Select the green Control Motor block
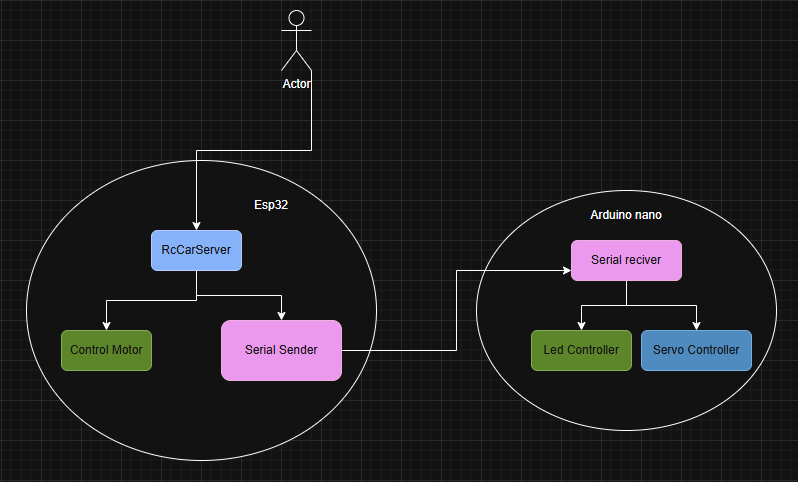 106,350
